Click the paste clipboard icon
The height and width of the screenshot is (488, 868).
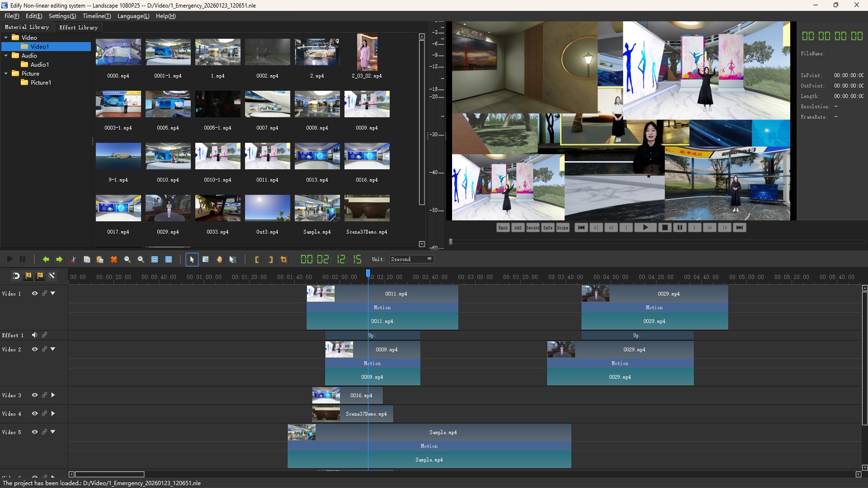point(100,259)
